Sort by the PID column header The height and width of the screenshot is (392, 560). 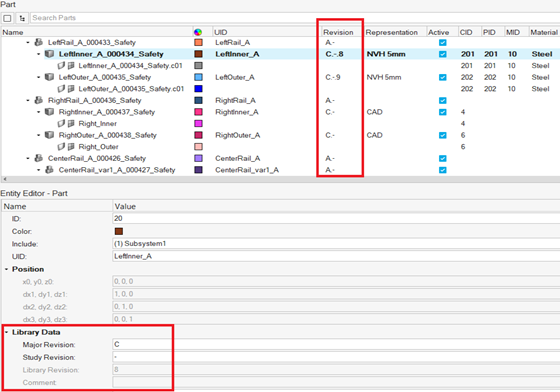click(492, 32)
